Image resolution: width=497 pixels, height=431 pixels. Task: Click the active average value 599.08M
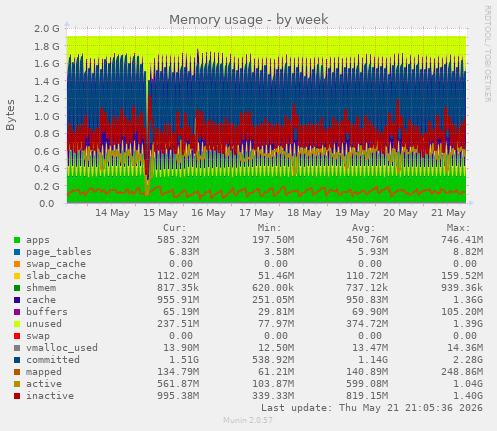[x=367, y=384]
